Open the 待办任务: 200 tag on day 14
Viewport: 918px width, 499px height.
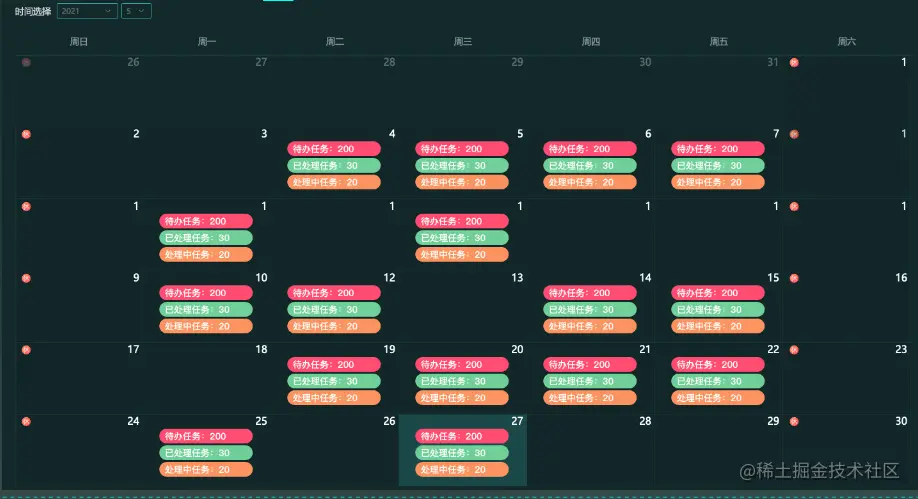(590, 293)
